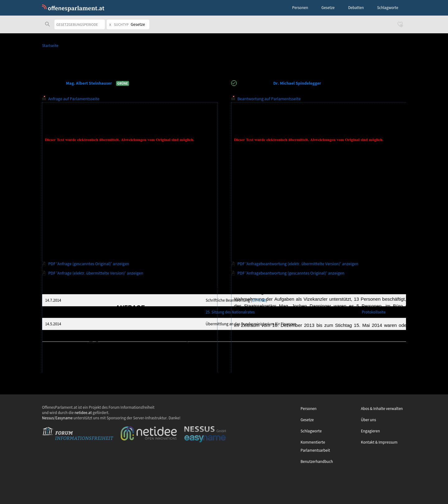
Task: Select the 14.5.2014 date entry
Action: pos(53,324)
